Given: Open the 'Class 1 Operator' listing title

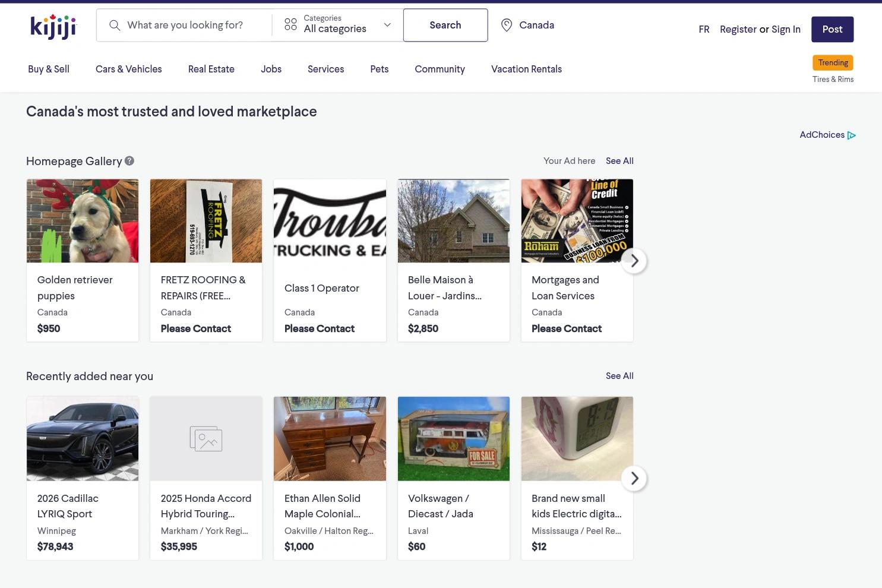Looking at the screenshot, I should [322, 288].
